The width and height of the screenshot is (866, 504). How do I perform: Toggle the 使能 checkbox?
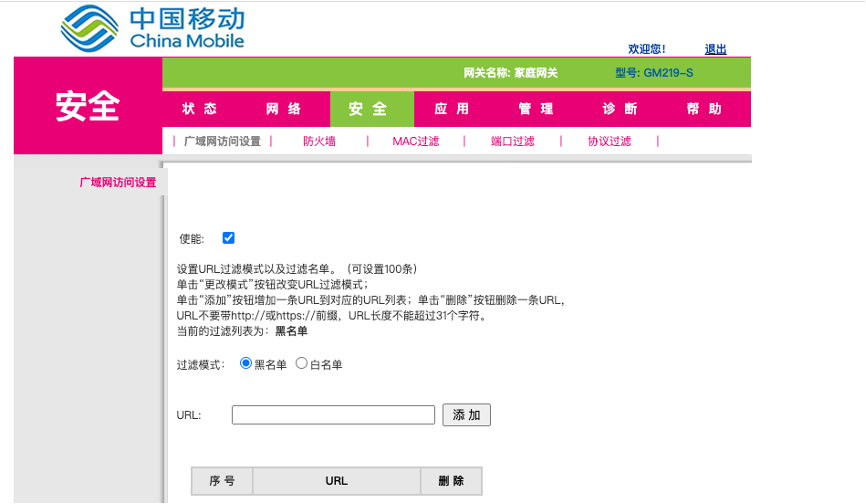click(228, 238)
